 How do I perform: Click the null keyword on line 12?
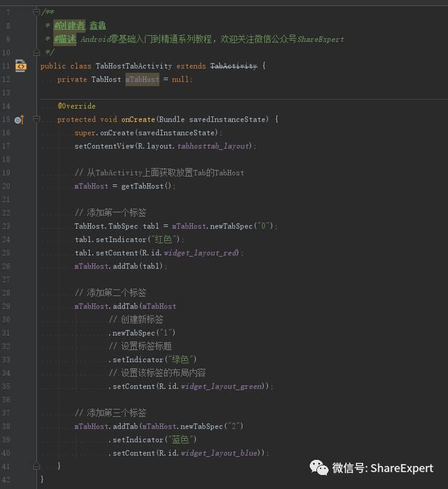pyautogui.click(x=181, y=79)
